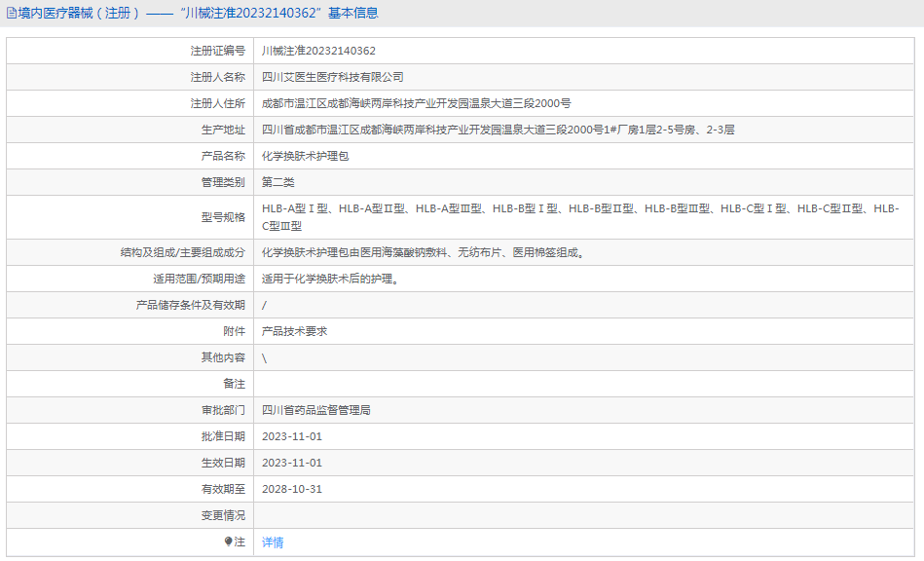Click the 型号规格 row label
Image resolution: width=924 pixels, height=561 pixels.
[x=223, y=217]
